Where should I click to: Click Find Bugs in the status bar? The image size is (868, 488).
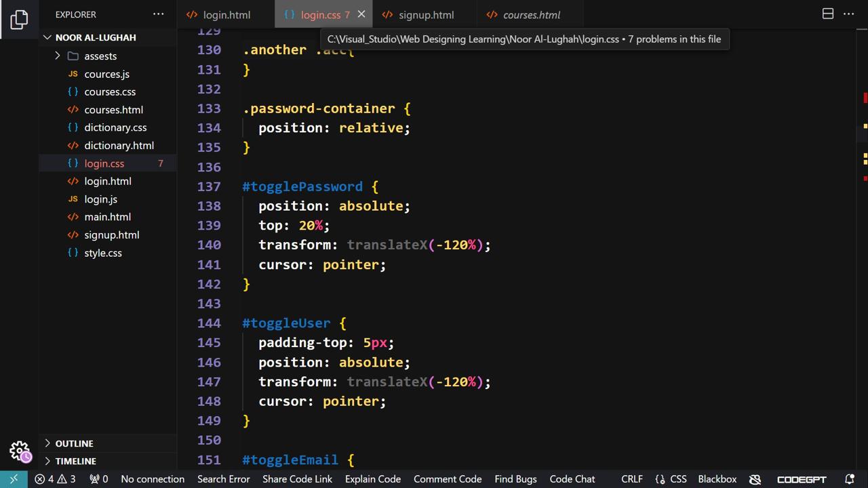[x=515, y=479]
